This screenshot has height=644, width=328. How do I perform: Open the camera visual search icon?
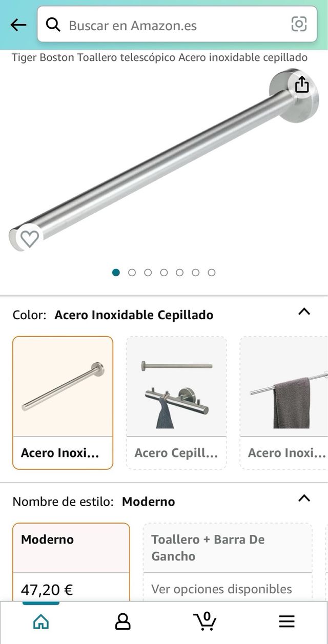click(x=299, y=25)
